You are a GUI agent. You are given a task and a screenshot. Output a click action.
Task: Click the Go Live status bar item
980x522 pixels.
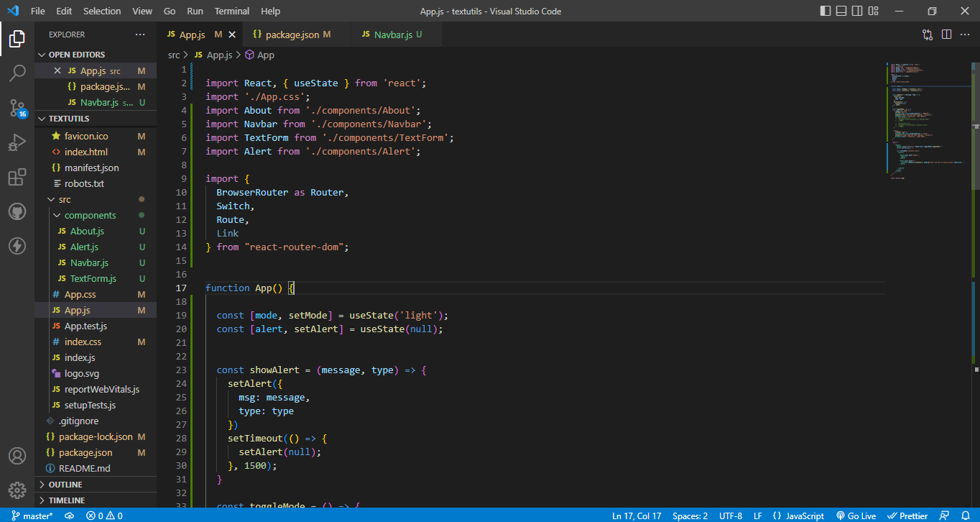pyautogui.click(x=856, y=516)
